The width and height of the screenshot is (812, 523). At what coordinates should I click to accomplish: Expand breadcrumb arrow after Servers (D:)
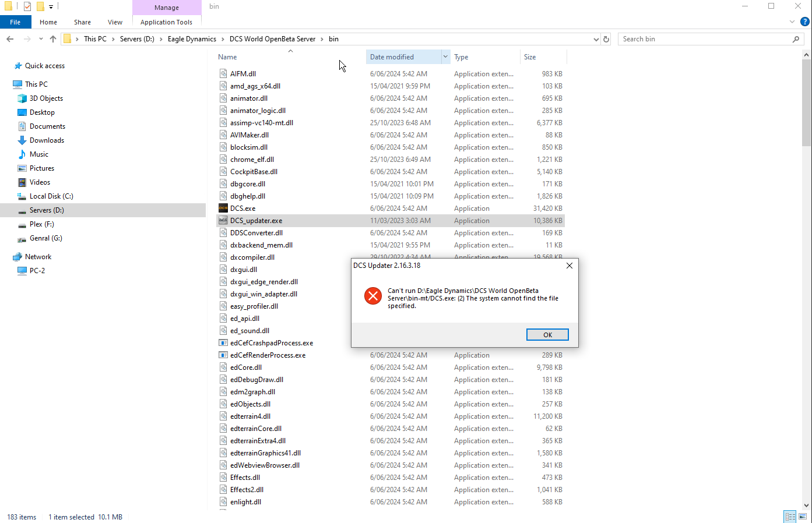(161, 39)
